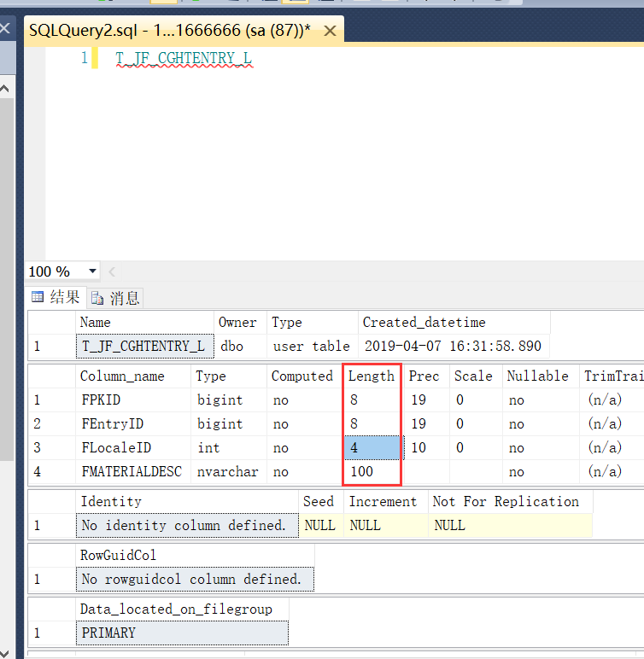Click the Computed column header

pos(305,376)
